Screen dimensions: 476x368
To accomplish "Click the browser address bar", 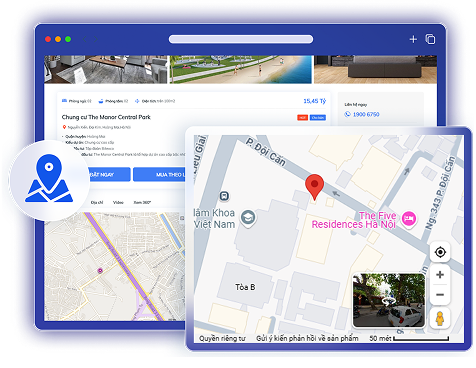I will (x=241, y=39).
